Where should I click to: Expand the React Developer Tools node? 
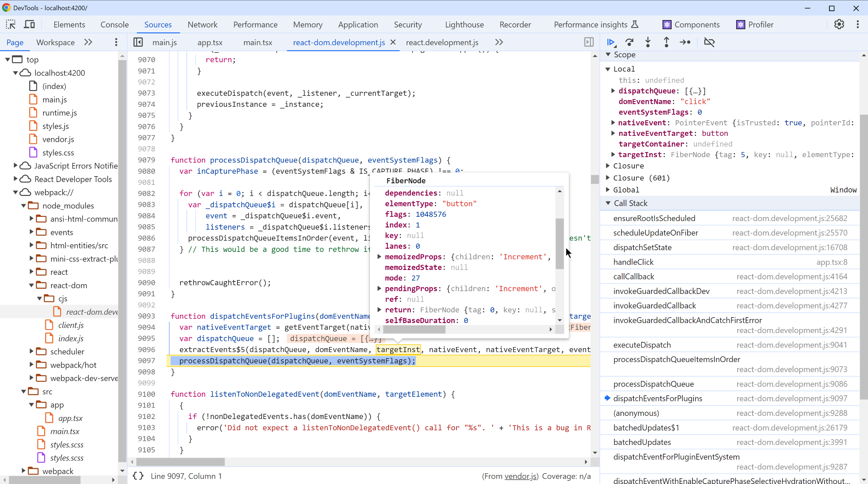[x=15, y=179]
